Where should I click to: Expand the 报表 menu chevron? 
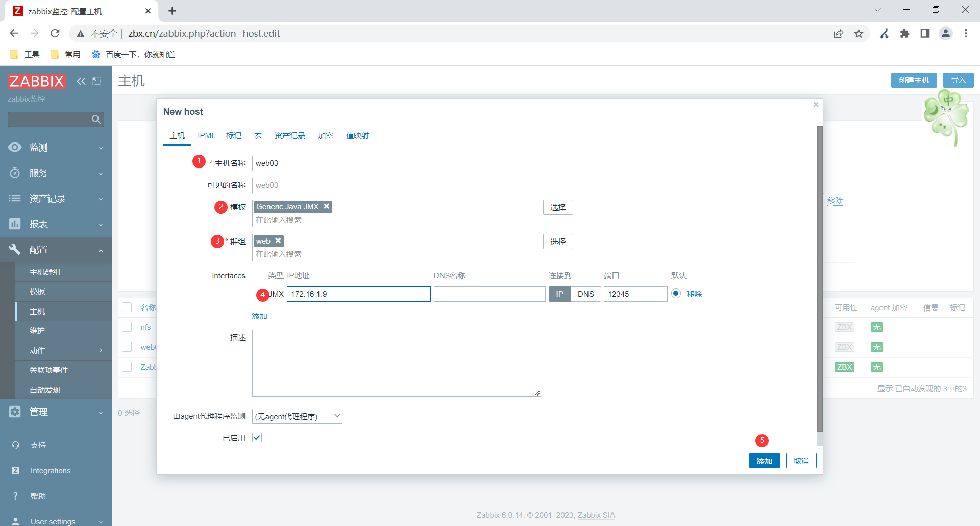pos(101,225)
